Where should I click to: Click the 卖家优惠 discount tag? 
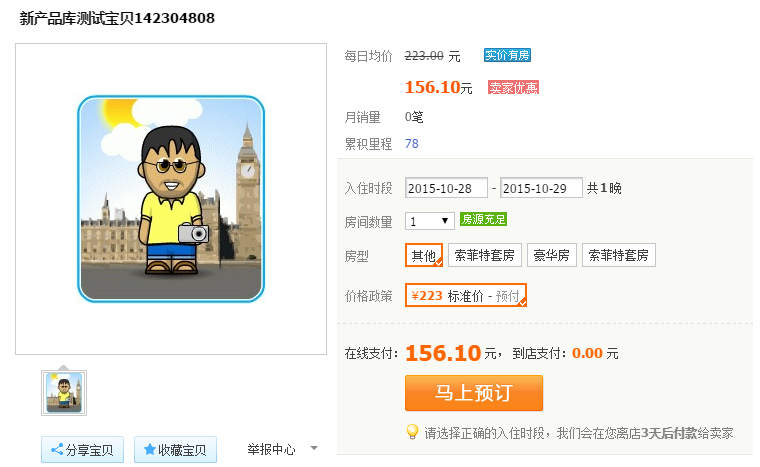click(x=513, y=87)
